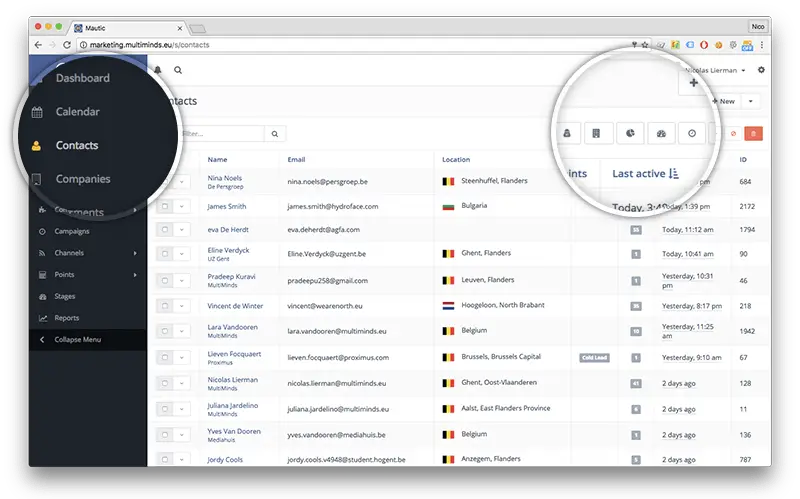Select the James Smith row checkbox
Image resolution: width=800 pixels, height=499 pixels.
point(165,206)
